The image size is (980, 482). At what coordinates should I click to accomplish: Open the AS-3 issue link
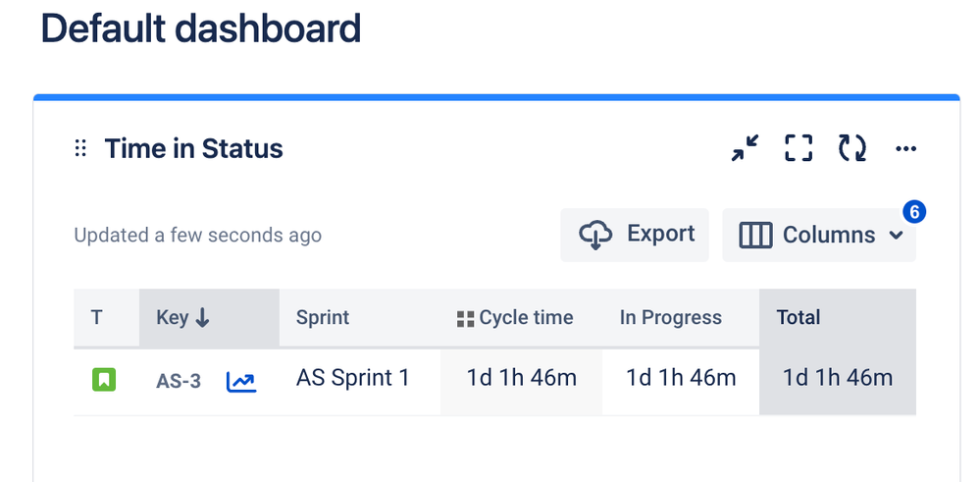pos(179,381)
